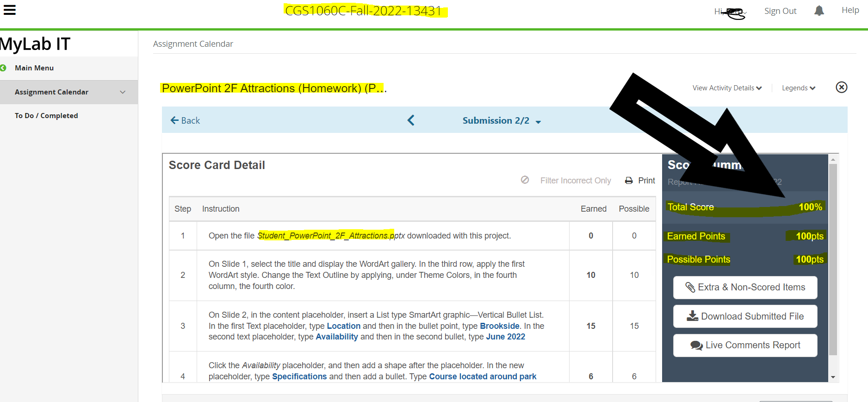
Task: Open Download Submitted File
Action: click(745, 316)
